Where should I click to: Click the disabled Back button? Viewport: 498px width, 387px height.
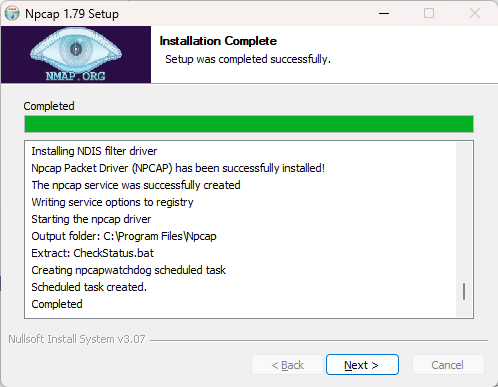[x=287, y=365]
